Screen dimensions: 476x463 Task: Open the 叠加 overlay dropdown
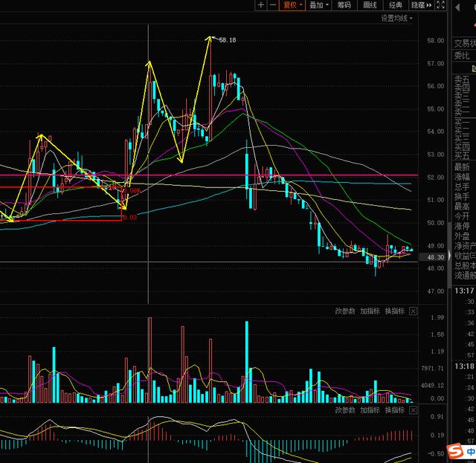(x=318, y=5)
